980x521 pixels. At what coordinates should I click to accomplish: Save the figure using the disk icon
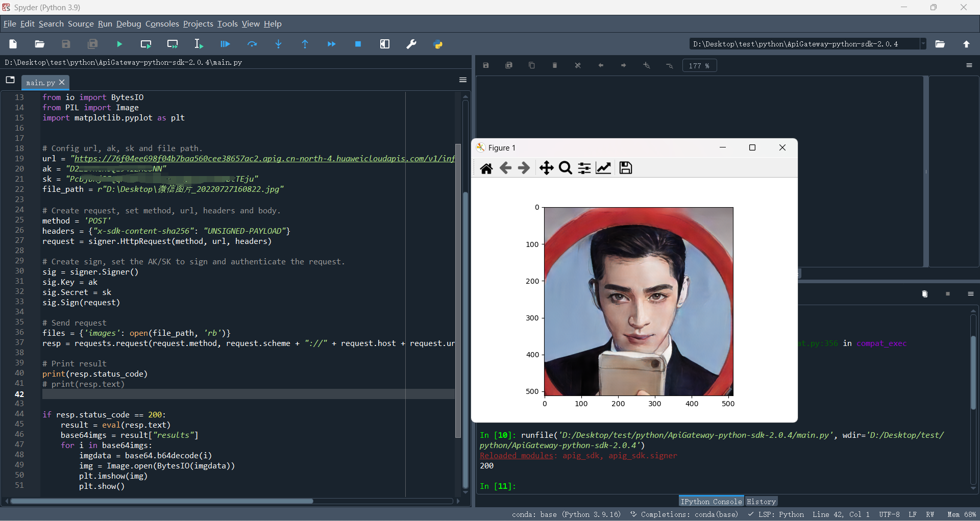pyautogui.click(x=625, y=168)
